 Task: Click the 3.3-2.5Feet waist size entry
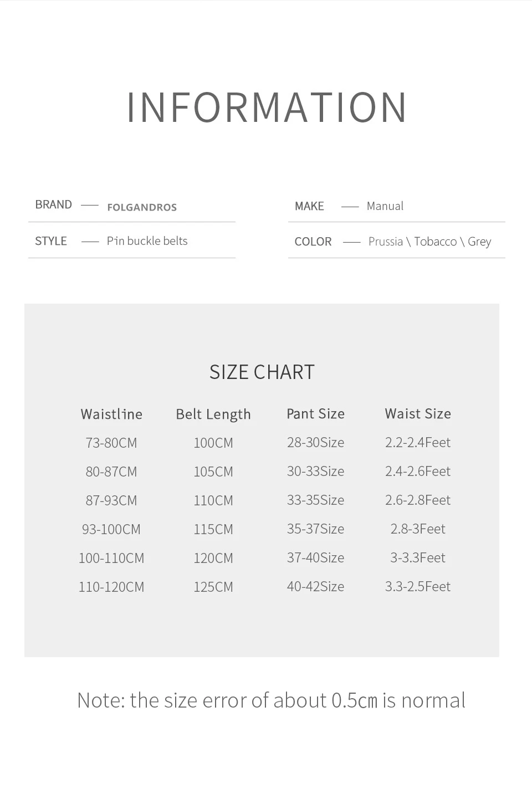(x=418, y=586)
